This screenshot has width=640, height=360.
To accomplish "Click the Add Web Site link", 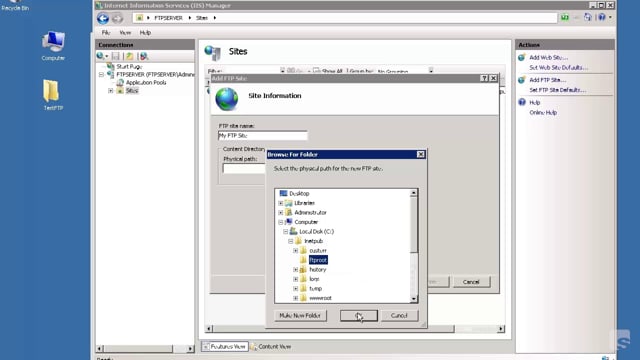I will coord(548,58).
